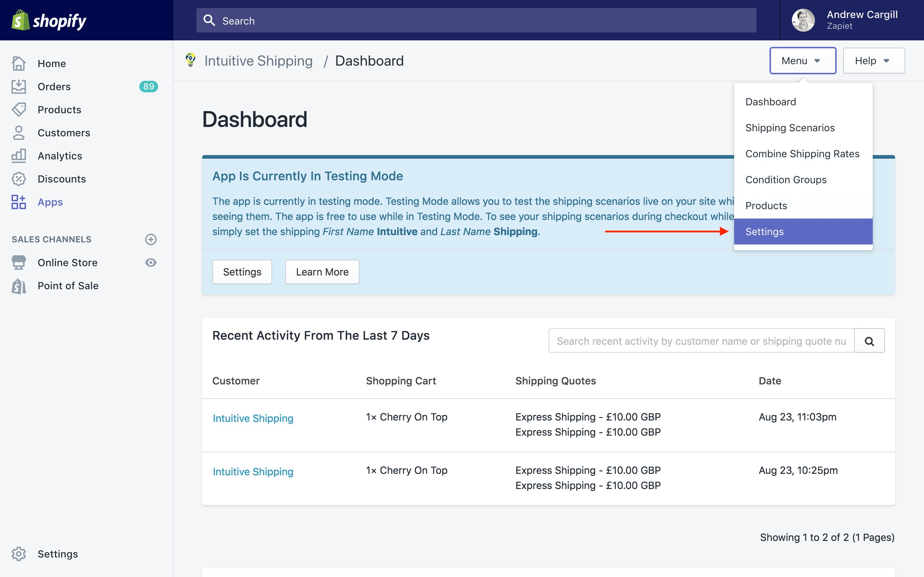Open first Intuitive Shipping customer link
The height and width of the screenshot is (577, 924).
pos(253,418)
